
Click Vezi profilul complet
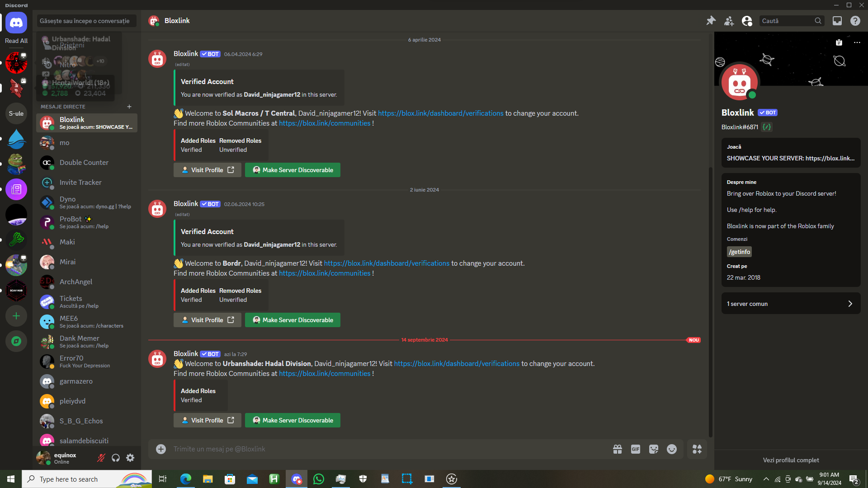pyautogui.click(x=791, y=460)
